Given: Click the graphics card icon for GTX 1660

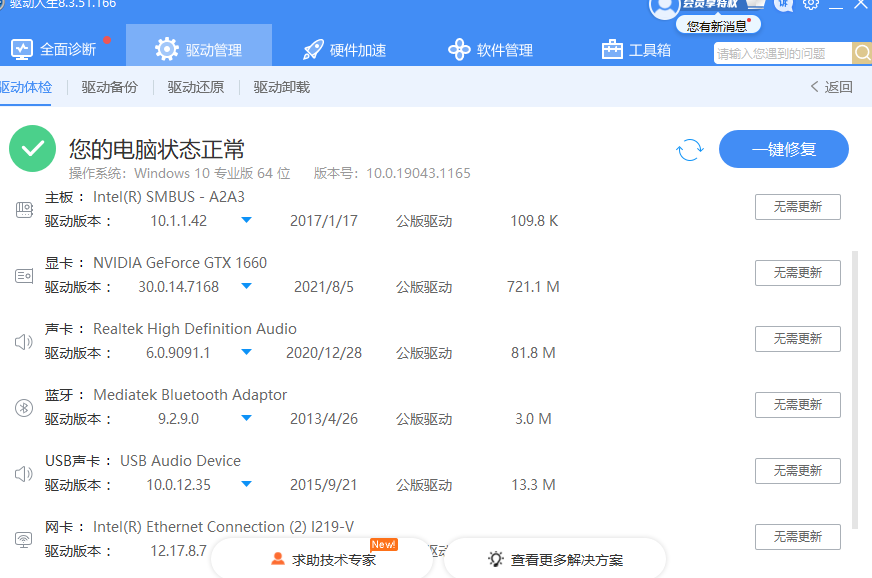Looking at the screenshot, I should [24, 275].
